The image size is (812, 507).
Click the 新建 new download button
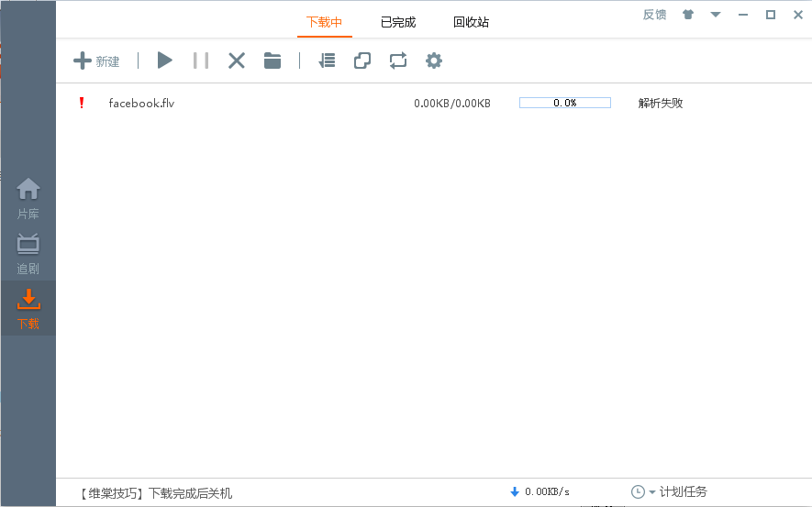pos(96,61)
